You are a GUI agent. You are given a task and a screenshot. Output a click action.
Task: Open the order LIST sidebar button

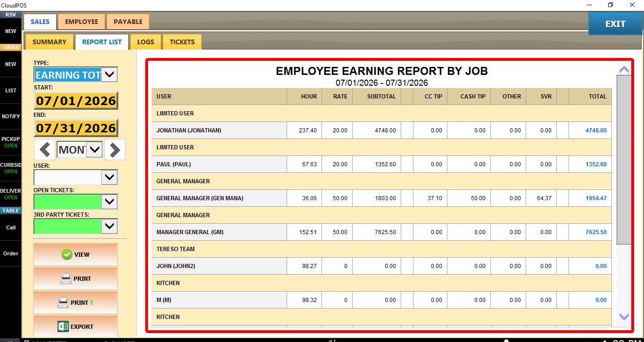[x=10, y=90]
